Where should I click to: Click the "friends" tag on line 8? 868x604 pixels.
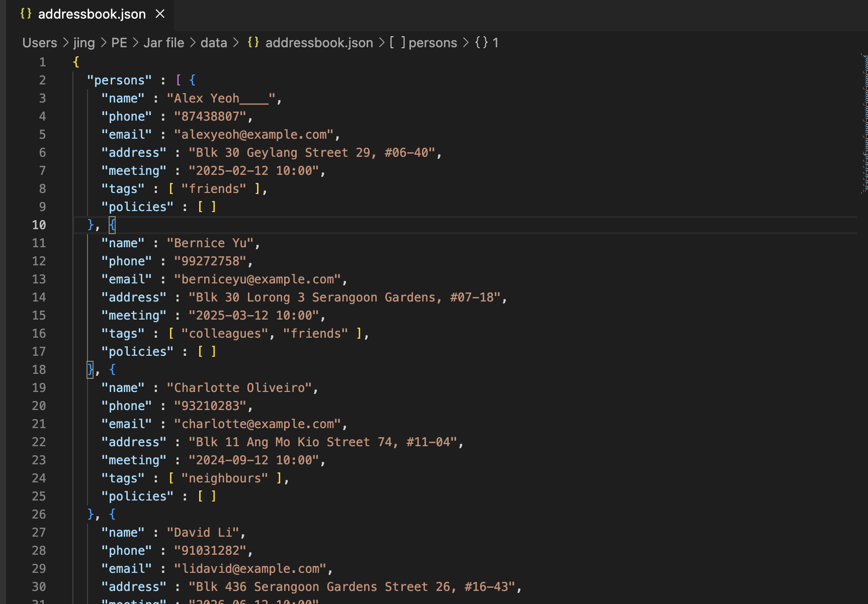(214, 189)
